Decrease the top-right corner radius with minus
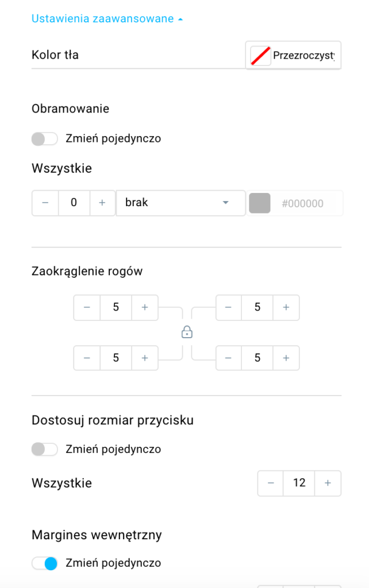Viewport: 369px width, 588px height. coord(228,308)
